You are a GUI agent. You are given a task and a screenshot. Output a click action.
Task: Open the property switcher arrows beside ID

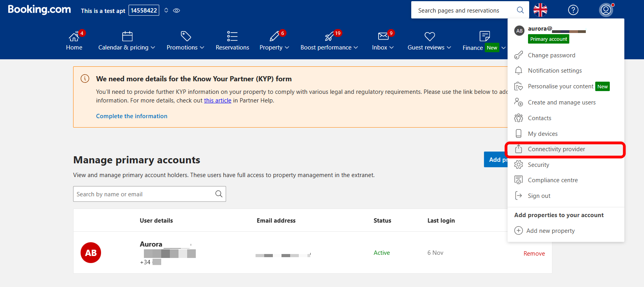click(166, 11)
